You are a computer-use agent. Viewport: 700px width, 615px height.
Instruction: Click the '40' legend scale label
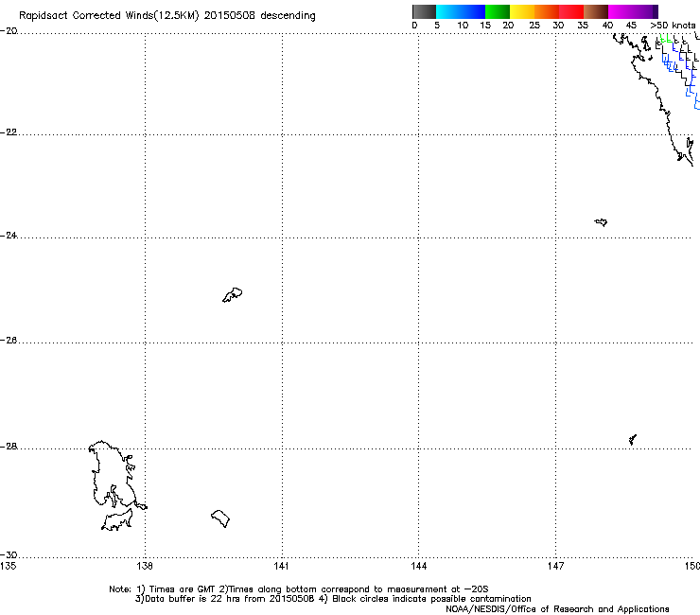coord(607,26)
